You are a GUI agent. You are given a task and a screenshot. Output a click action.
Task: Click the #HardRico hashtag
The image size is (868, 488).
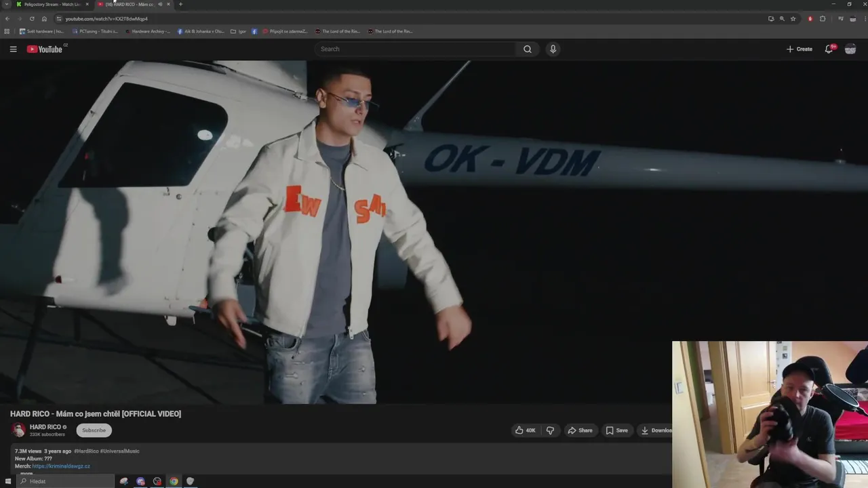[x=86, y=451]
